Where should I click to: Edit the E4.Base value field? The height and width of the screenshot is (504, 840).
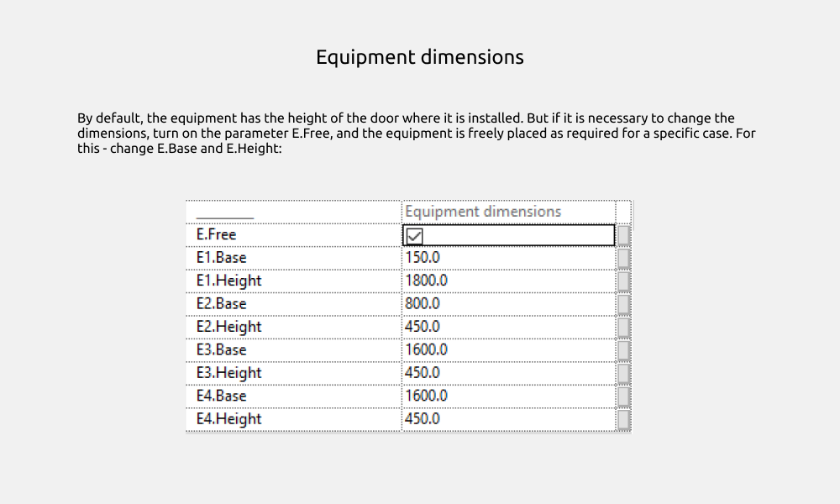pyautogui.click(x=508, y=396)
